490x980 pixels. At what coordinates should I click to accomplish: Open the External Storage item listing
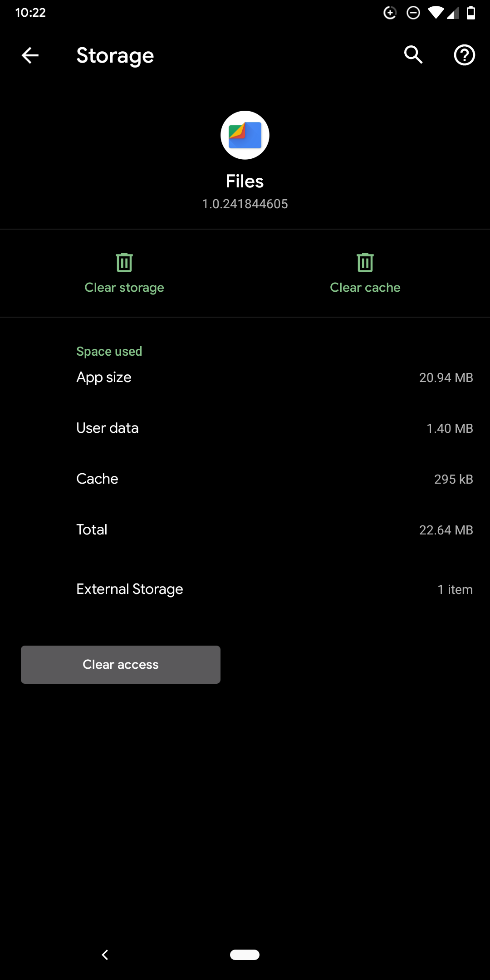point(245,589)
